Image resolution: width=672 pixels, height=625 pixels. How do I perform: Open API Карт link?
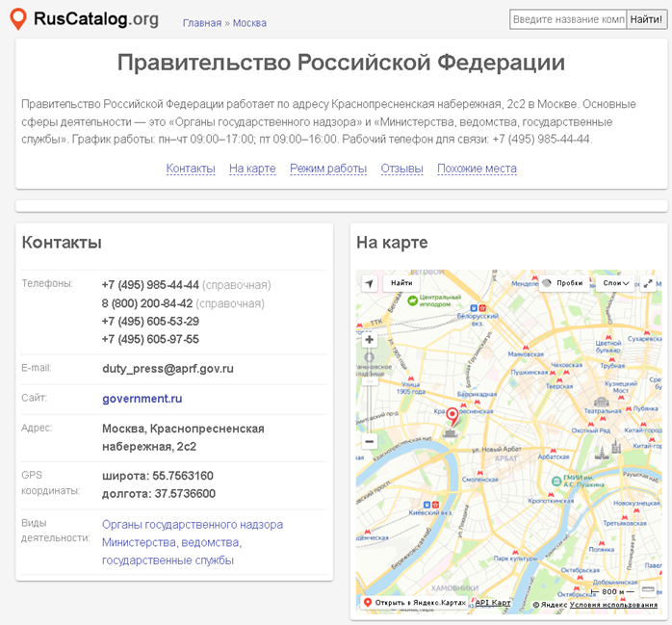(493, 602)
